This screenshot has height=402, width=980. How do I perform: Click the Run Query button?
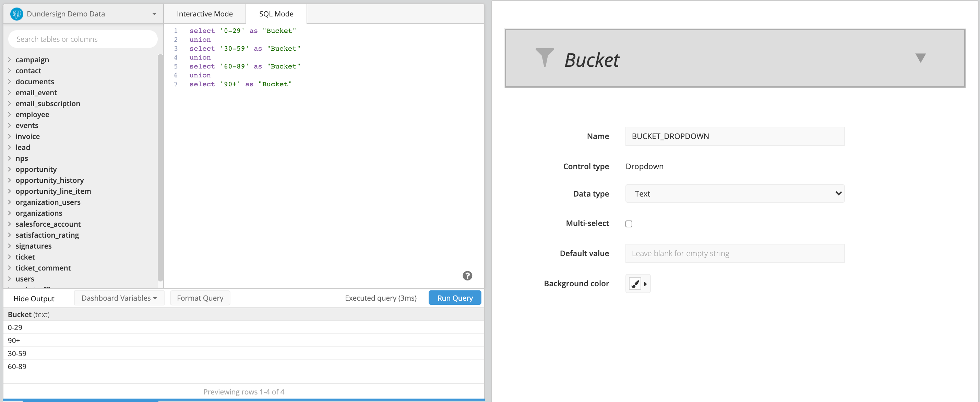click(x=454, y=298)
